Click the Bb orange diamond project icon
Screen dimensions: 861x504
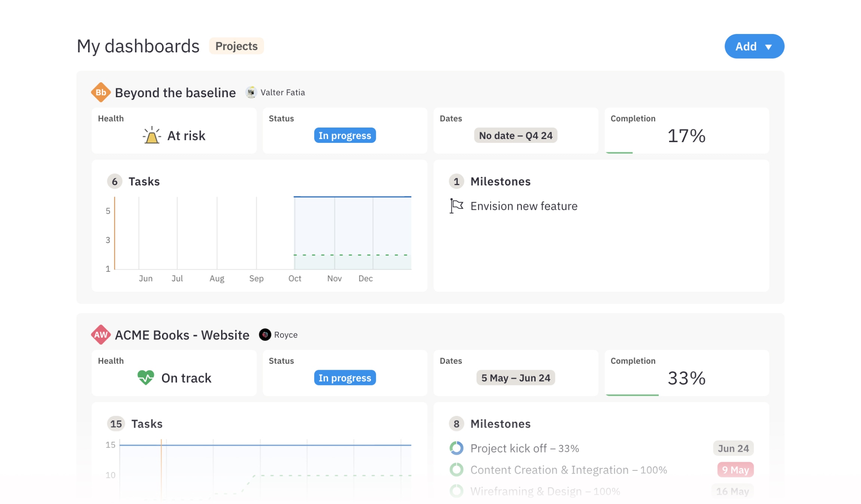[101, 92]
